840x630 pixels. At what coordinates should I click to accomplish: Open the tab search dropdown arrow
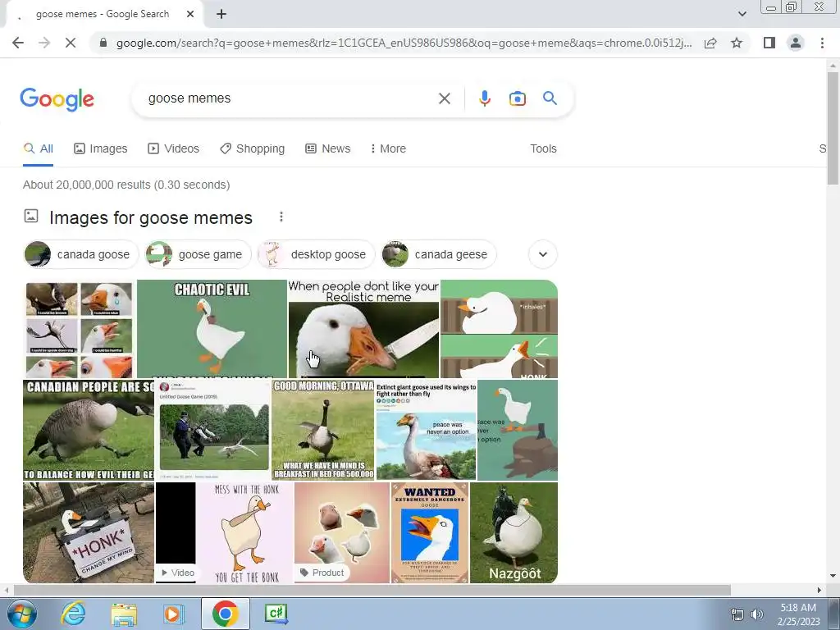[x=742, y=14]
